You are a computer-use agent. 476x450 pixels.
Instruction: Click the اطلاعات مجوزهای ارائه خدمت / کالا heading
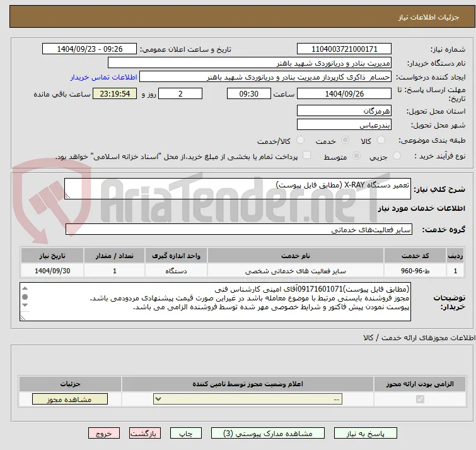(x=419, y=338)
